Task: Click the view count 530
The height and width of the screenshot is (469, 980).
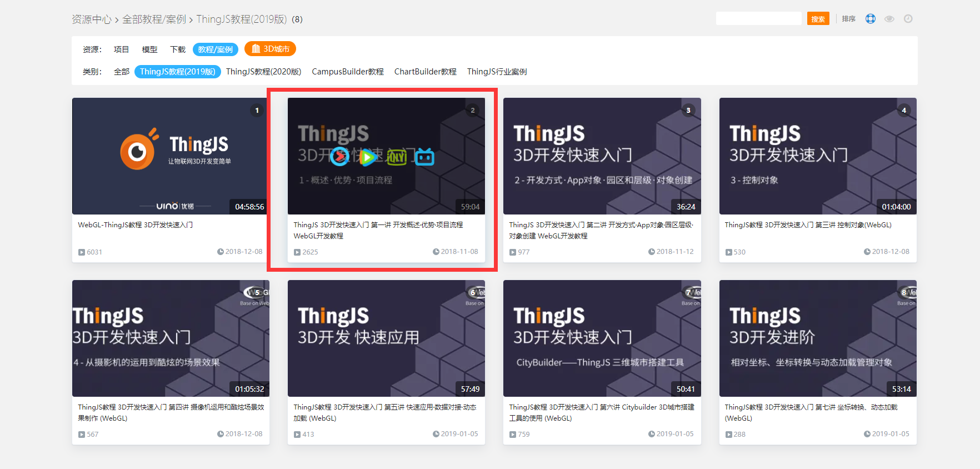Action: (x=739, y=252)
